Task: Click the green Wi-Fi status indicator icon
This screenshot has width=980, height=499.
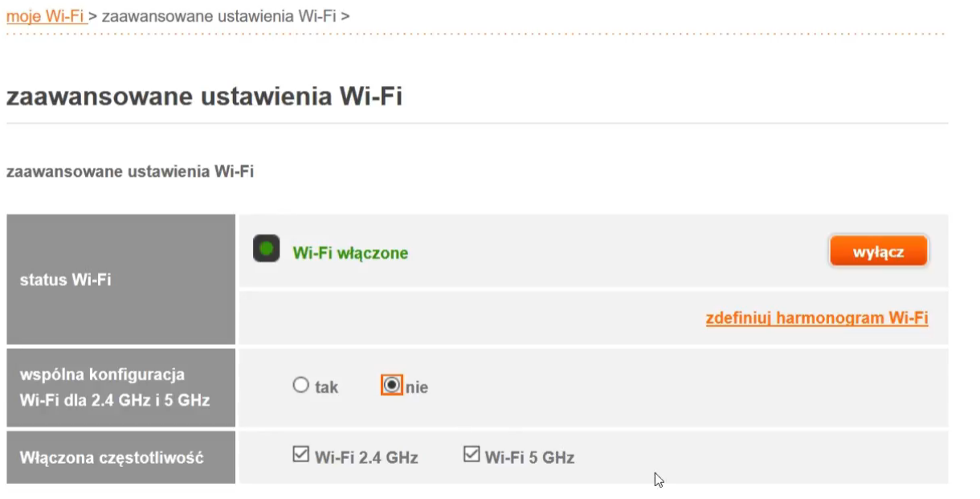Action: click(x=266, y=248)
